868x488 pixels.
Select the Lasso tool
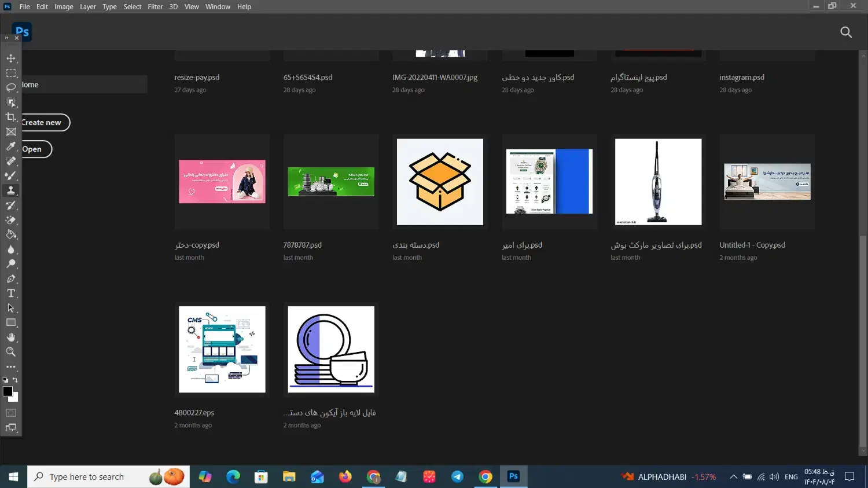click(x=11, y=87)
